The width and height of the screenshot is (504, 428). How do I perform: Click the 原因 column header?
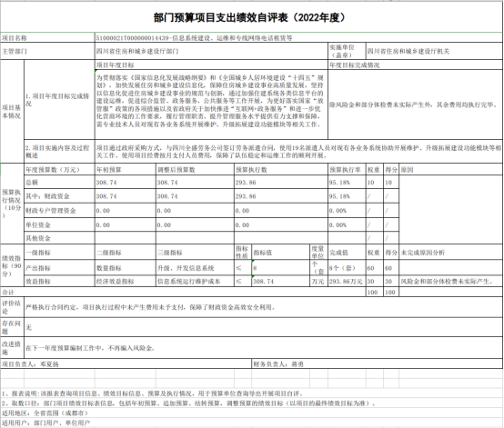point(451,170)
